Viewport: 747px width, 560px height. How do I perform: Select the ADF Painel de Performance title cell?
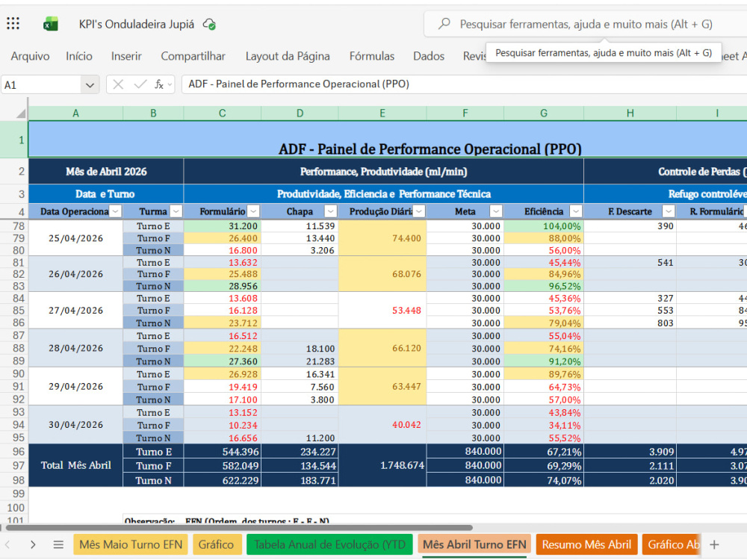[x=387, y=140]
